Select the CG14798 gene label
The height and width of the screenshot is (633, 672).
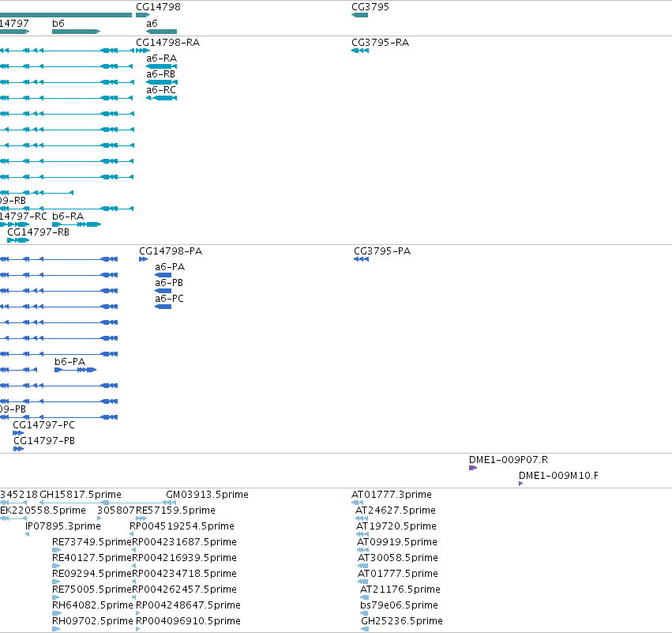[158, 7]
